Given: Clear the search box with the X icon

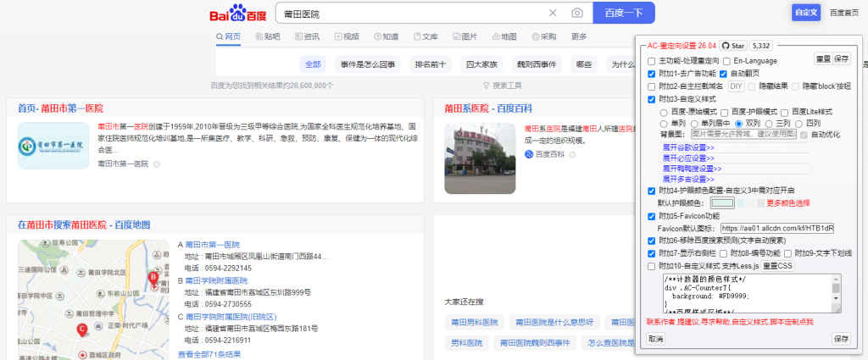Looking at the screenshot, I should coord(553,14).
